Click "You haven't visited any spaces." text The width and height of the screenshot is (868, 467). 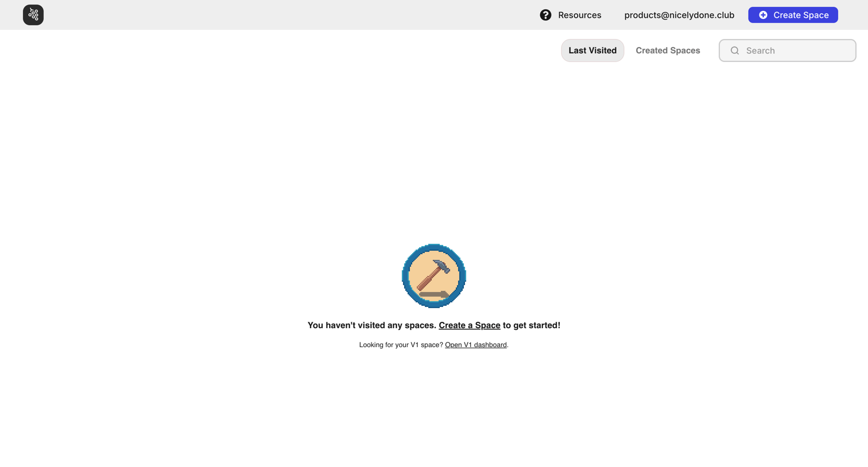[x=372, y=325]
